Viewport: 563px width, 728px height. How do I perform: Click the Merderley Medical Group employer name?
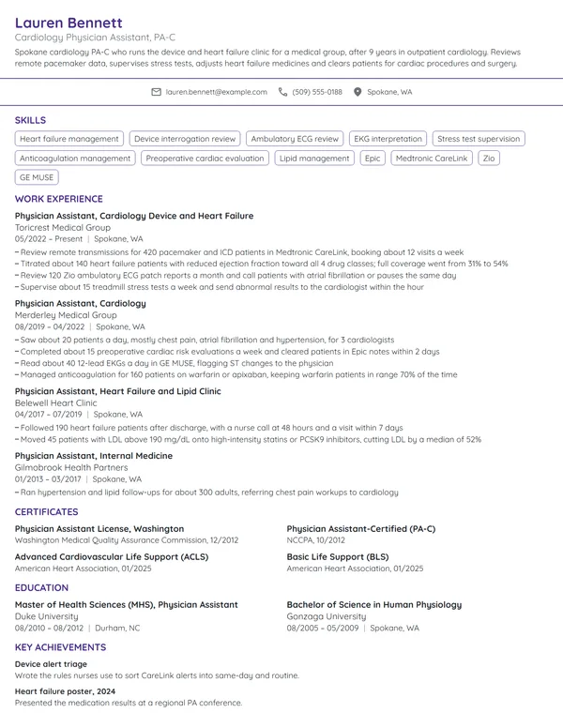point(66,315)
